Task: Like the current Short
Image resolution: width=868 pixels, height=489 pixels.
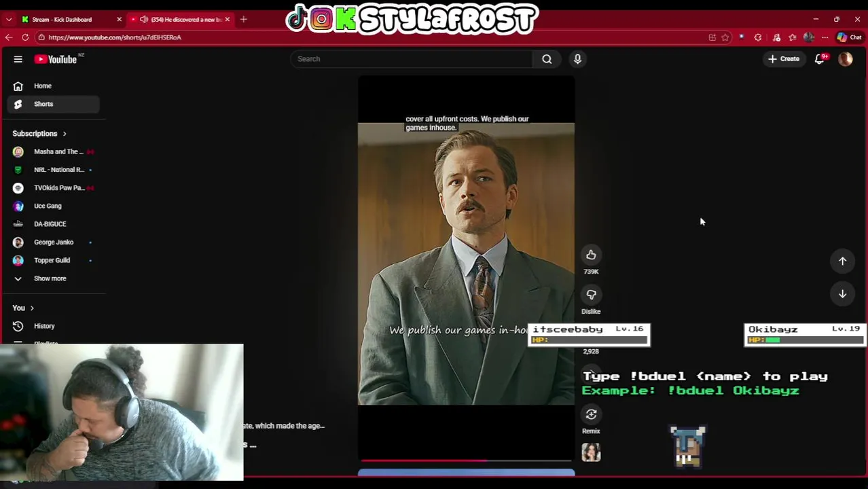Action: (x=591, y=255)
